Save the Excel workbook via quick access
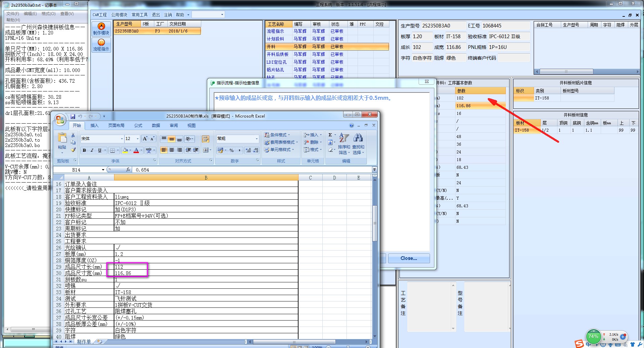 (73, 116)
